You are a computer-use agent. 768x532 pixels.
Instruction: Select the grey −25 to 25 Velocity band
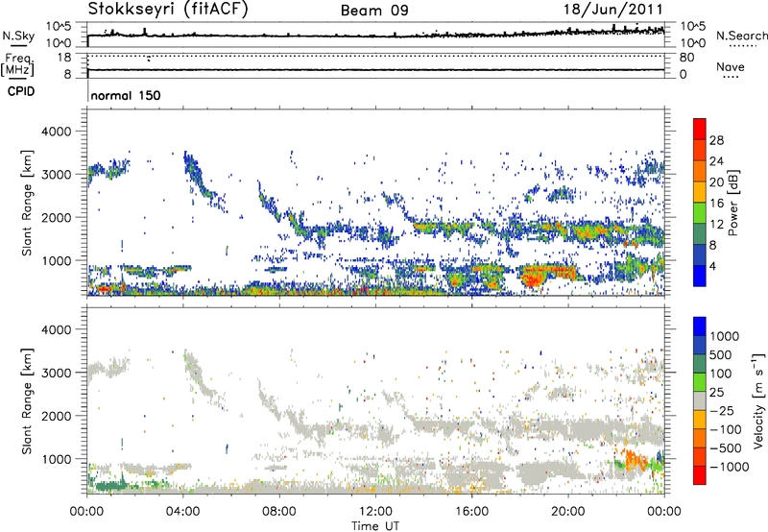(x=700, y=400)
